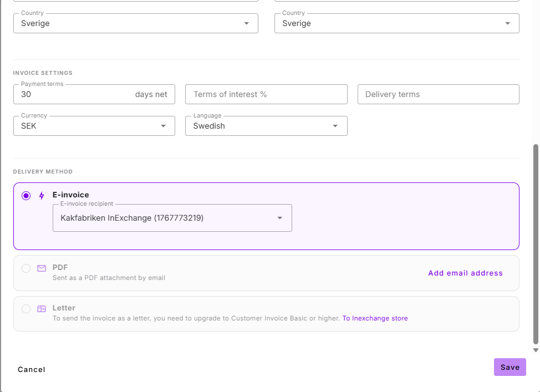Click the Save button

(510, 367)
